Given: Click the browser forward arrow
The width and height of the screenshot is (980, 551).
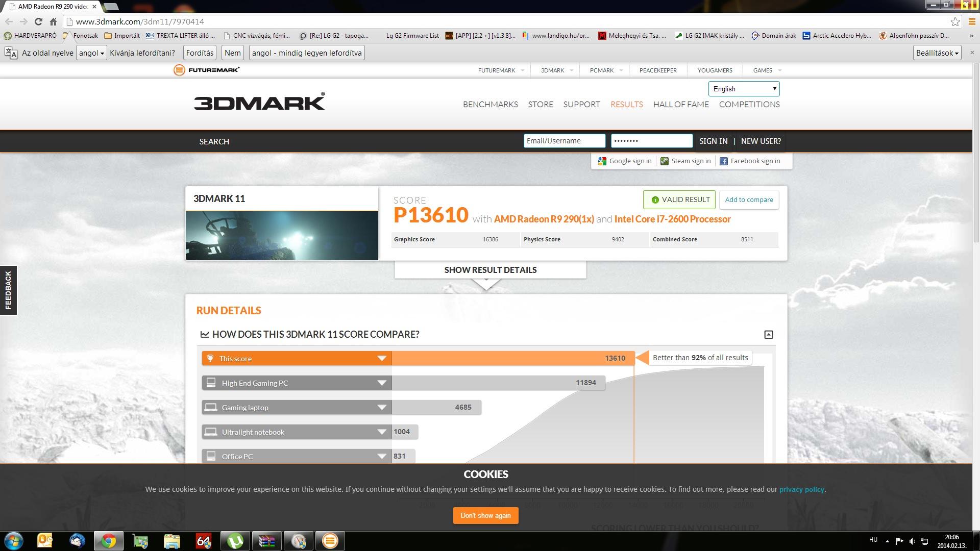Looking at the screenshot, I should (23, 21).
